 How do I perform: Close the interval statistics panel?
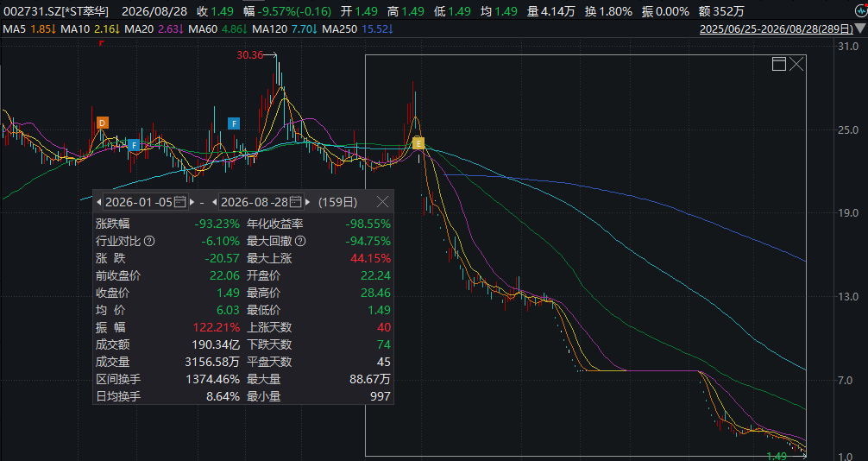[x=382, y=202]
